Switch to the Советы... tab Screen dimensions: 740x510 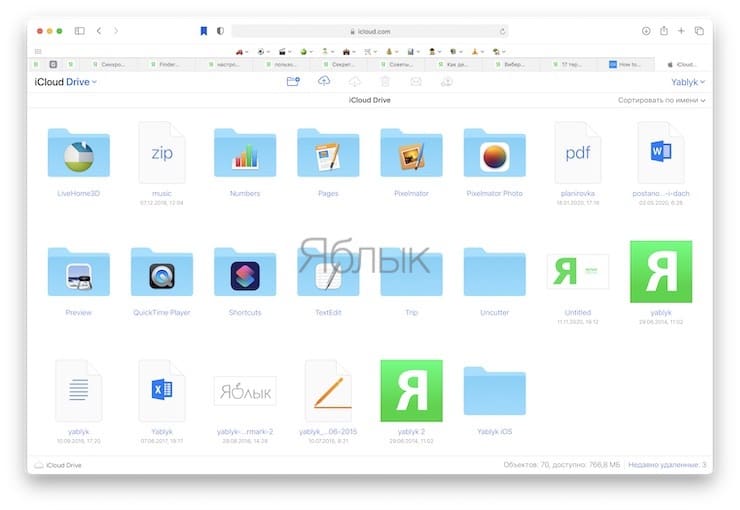(396, 64)
